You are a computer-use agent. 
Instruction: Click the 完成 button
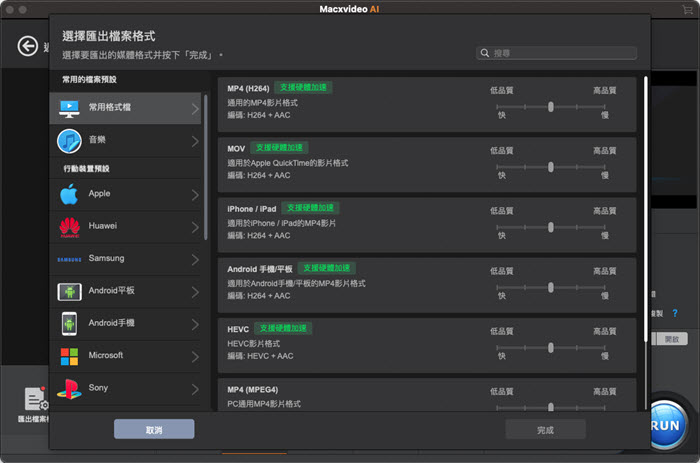[546, 429]
